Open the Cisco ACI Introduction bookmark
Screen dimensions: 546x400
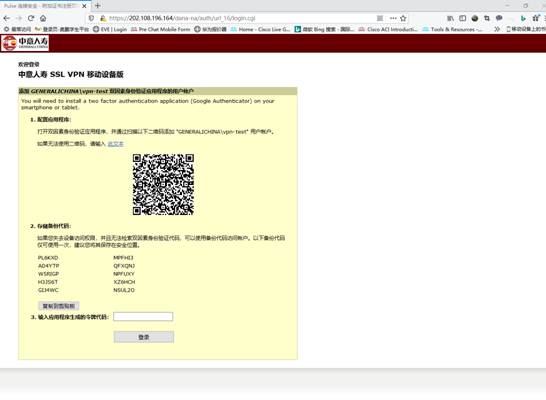[x=388, y=29]
